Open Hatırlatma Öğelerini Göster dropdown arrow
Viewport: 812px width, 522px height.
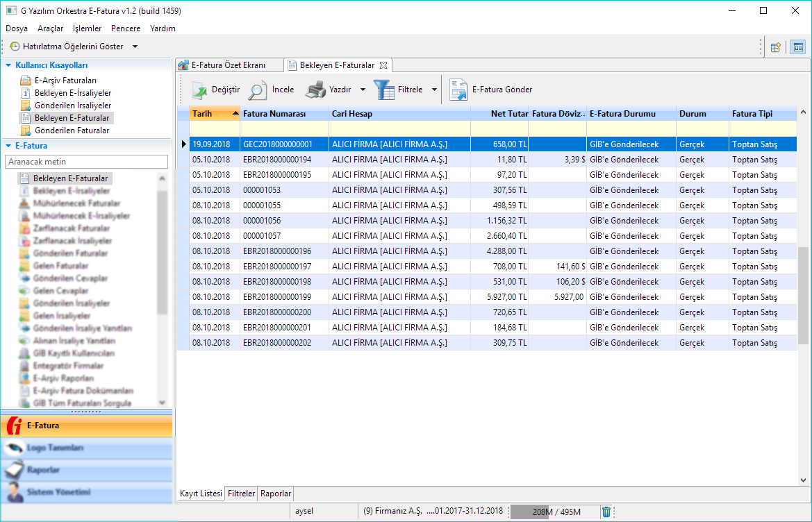[135, 47]
